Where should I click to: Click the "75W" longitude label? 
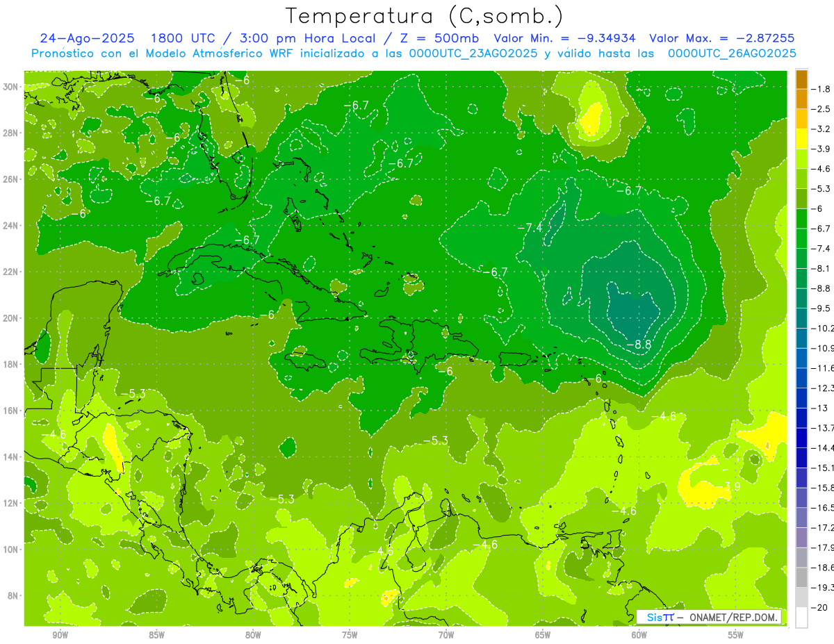click(x=350, y=635)
